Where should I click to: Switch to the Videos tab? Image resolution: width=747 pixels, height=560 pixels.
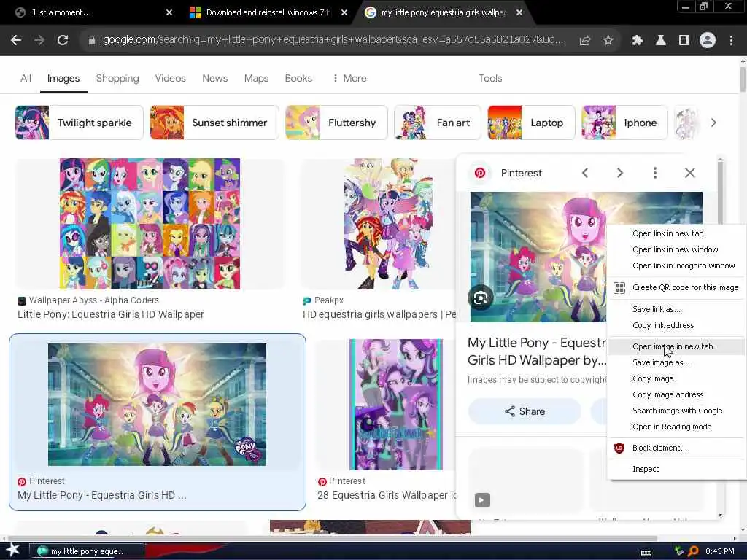(170, 78)
